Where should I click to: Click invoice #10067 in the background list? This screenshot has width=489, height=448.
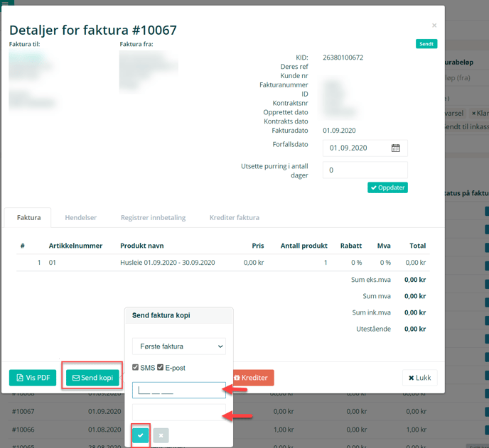pos(23,412)
